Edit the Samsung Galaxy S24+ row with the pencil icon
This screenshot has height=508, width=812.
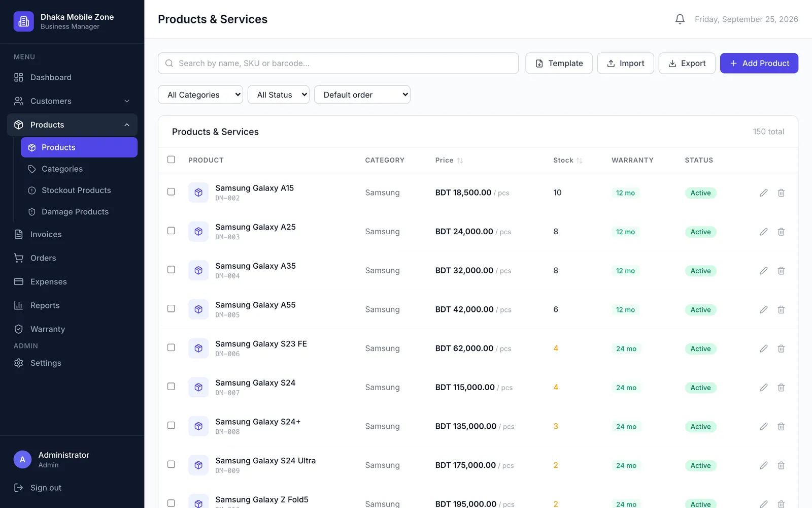(x=764, y=426)
